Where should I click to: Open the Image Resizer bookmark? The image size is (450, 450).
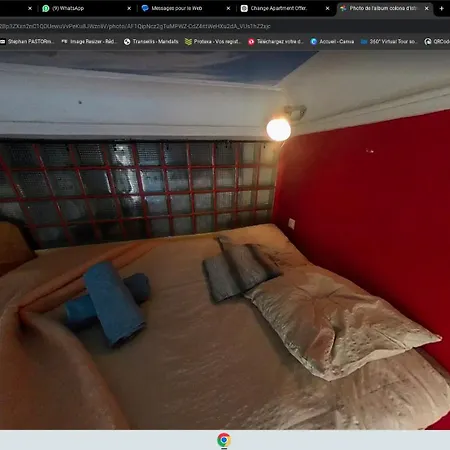tap(89, 42)
